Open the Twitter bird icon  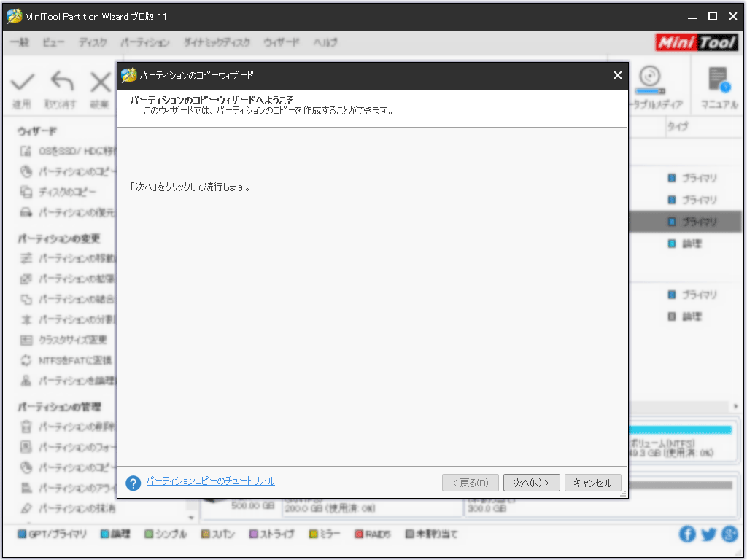click(708, 534)
